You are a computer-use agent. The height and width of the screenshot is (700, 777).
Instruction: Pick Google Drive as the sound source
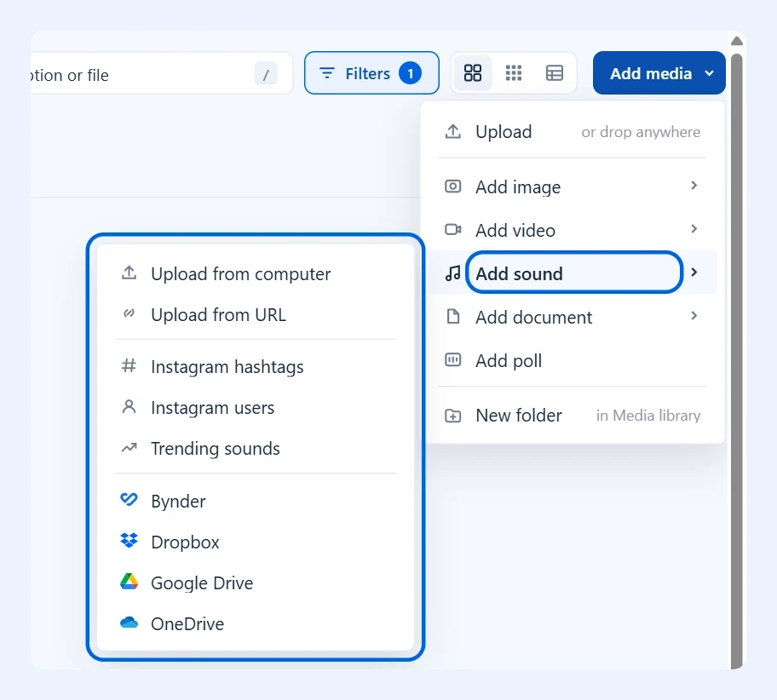[256, 582]
